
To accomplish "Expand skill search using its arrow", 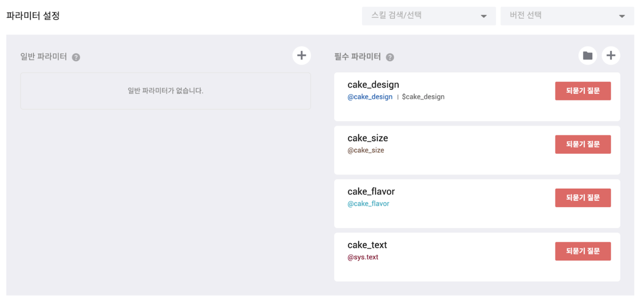I will click(x=484, y=16).
